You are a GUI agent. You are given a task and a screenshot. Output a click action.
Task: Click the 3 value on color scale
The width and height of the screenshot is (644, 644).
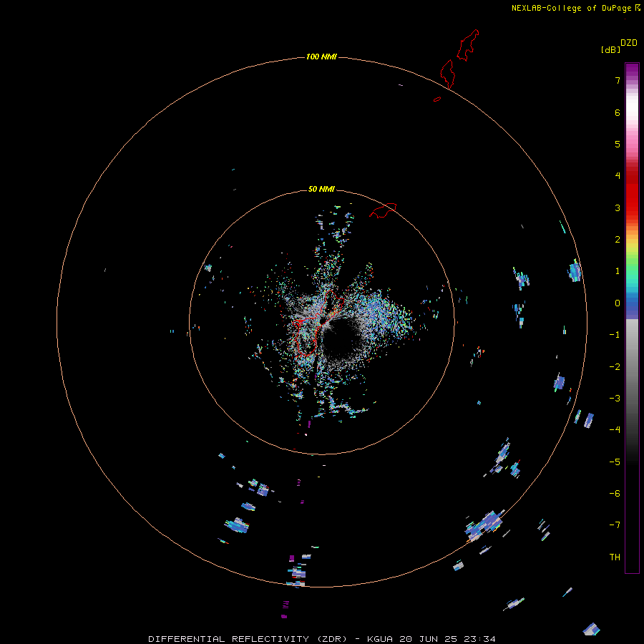(618, 208)
